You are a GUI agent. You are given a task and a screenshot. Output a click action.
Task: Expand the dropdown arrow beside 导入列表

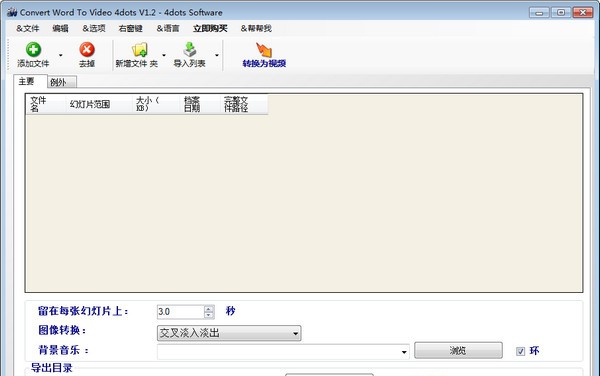(x=217, y=55)
